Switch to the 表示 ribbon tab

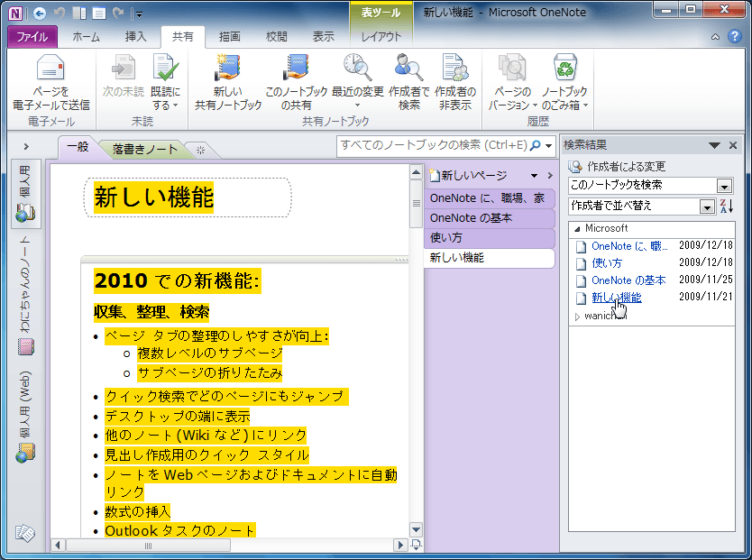pyautogui.click(x=323, y=37)
